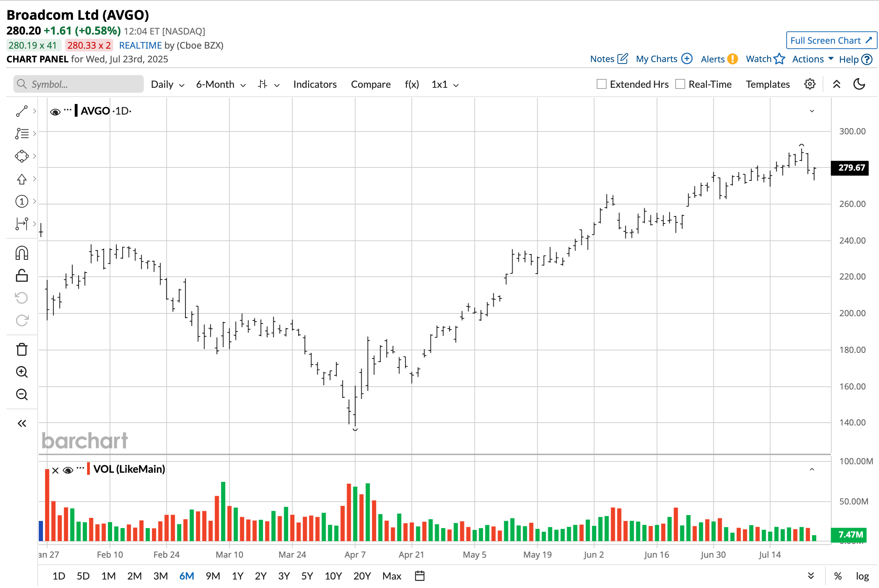Open the Templates menu
This screenshot has width=879, height=588.
[767, 84]
